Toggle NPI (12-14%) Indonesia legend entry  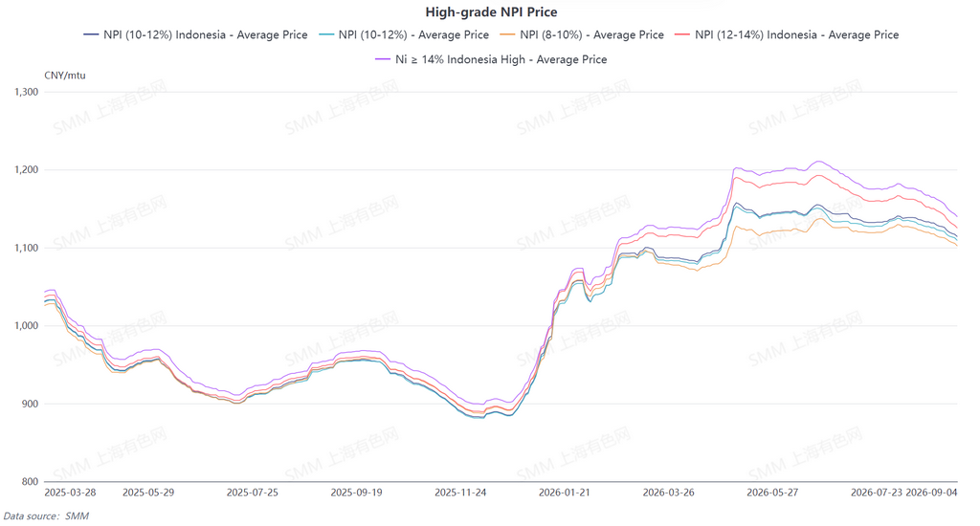tap(787, 35)
